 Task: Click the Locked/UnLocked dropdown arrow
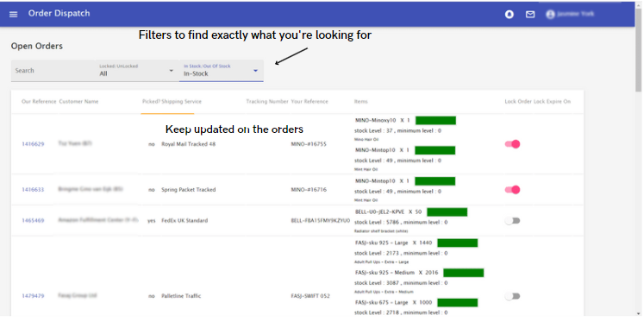click(x=172, y=71)
